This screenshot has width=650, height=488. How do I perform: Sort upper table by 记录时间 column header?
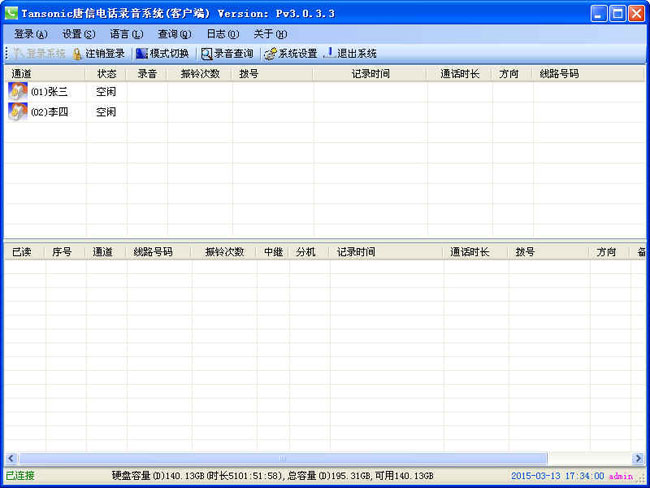(371, 74)
